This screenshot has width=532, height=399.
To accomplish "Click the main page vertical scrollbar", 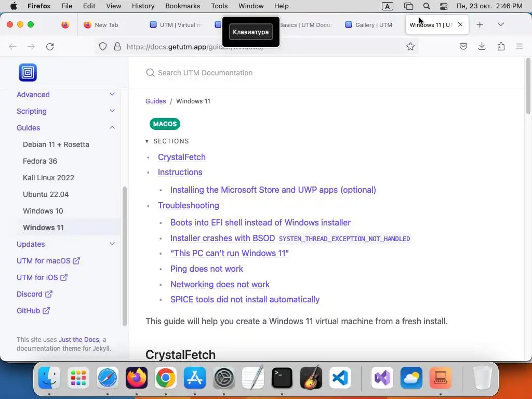I will coord(528,86).
